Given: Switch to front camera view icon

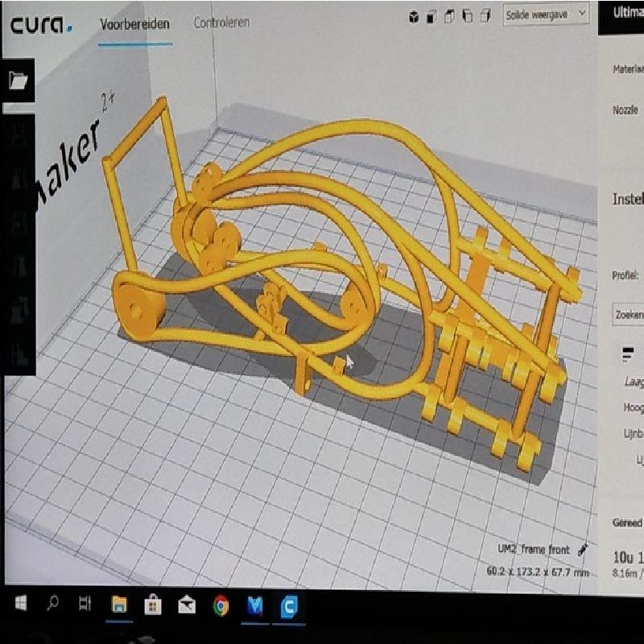Looking at the screenshot, I should click(432, 16).
